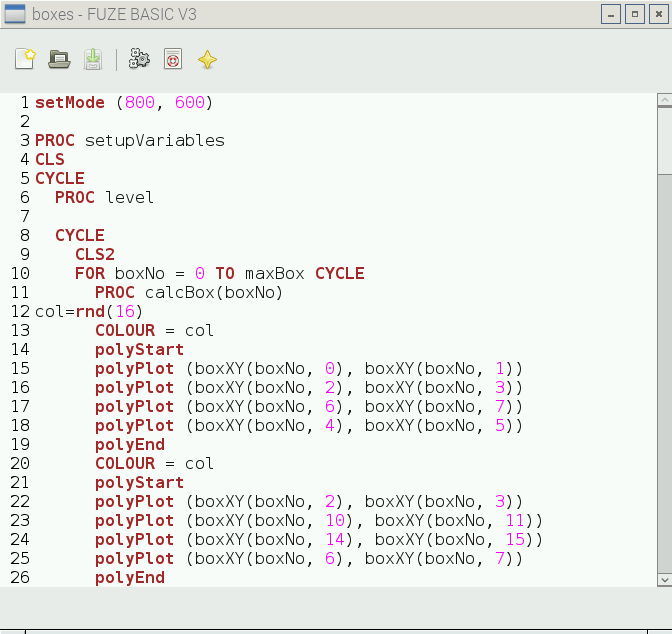The image size is (672, 634).
Task: Click maxBox on line 10
Action: click(x=275, y=273)
